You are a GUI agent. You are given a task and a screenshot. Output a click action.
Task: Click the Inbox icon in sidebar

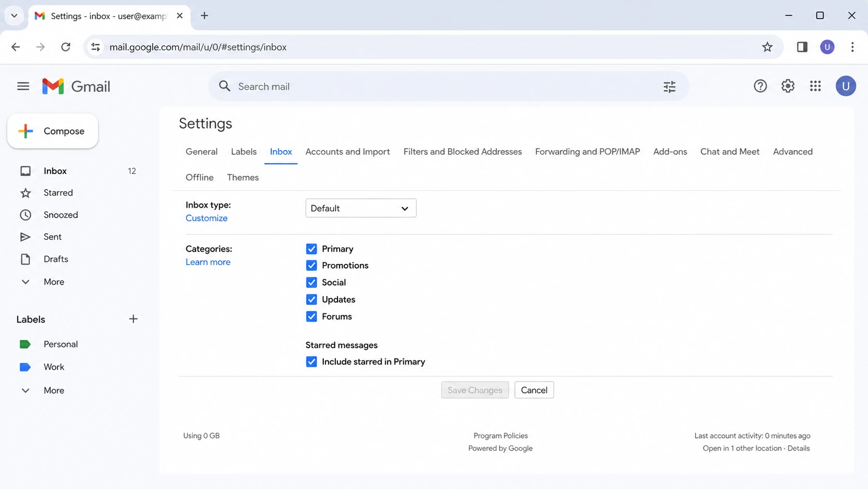(25, 171)
